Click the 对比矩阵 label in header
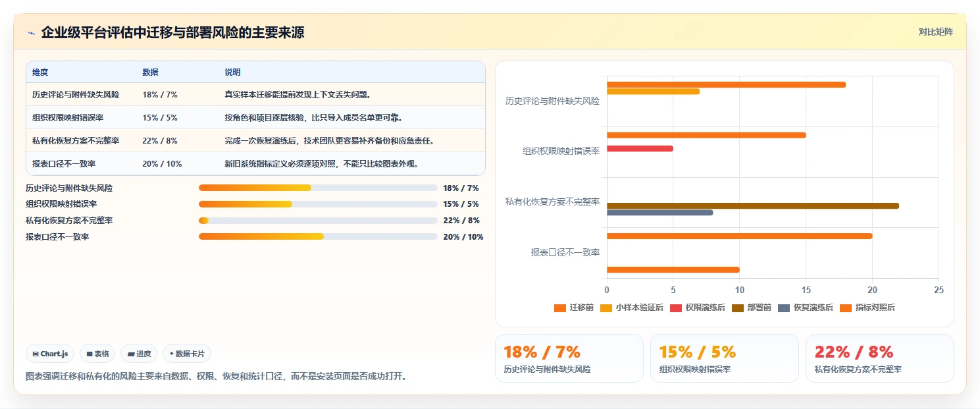 935,32
